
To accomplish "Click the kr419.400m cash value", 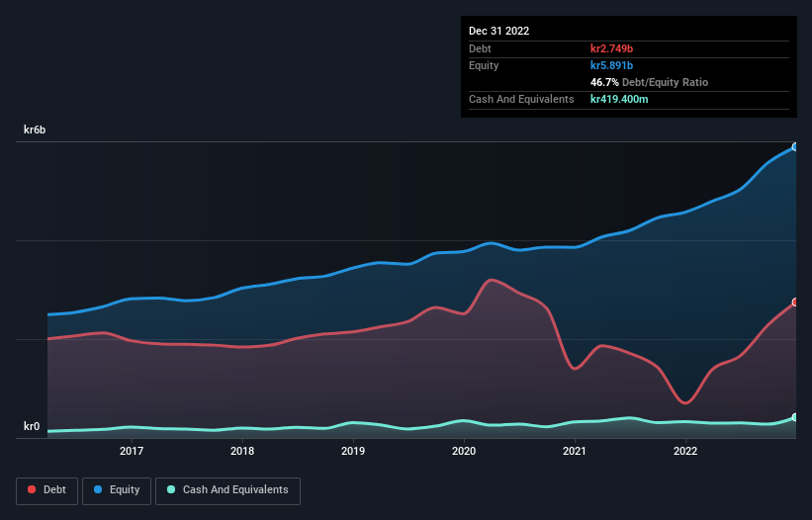I will [619, 99].
